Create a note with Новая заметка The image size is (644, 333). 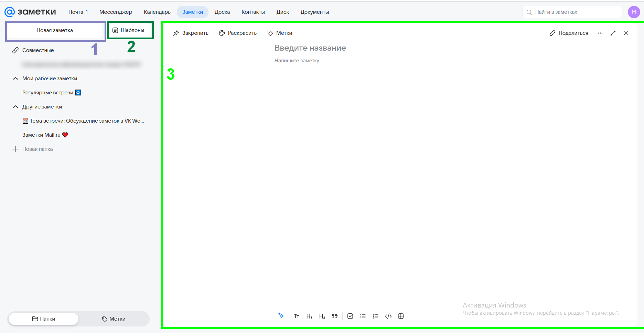(55, 30)
